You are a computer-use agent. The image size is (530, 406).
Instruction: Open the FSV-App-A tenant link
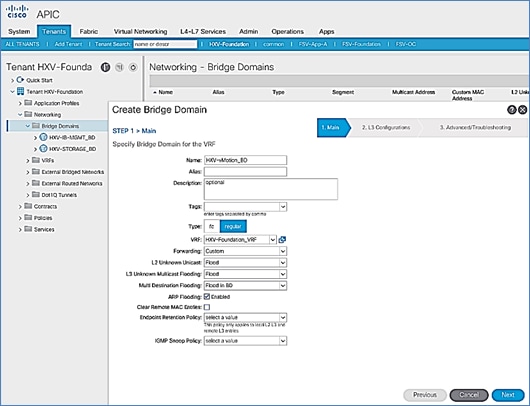coord(313,44)
